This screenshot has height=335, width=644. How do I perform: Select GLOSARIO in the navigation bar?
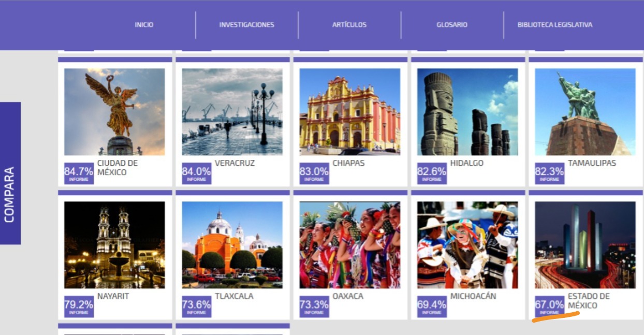452,25
